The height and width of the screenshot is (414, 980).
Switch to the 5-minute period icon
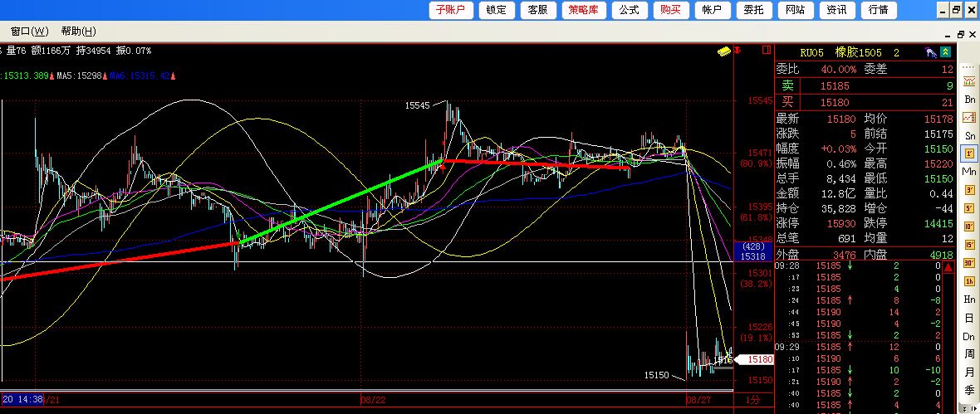pos(968,207)
